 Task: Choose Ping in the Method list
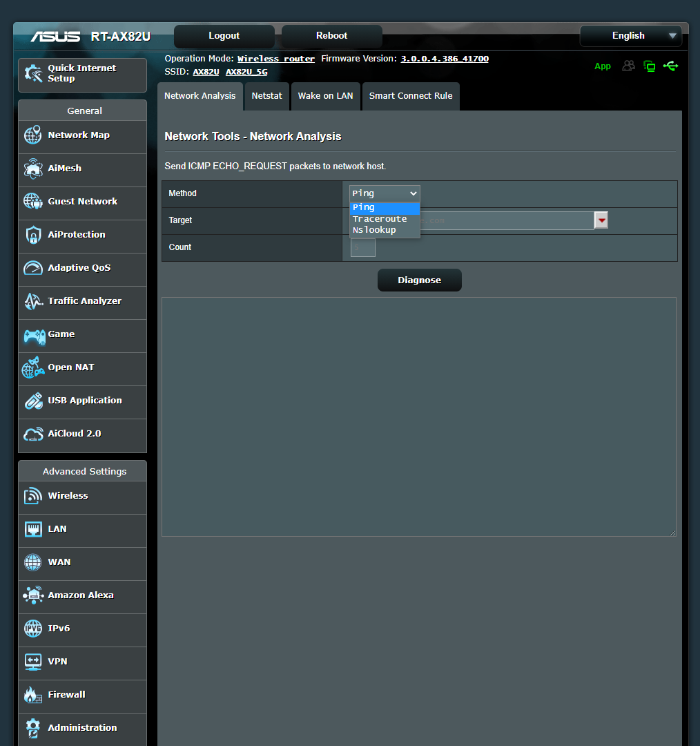pyautogui.click(x=385, y=207)
